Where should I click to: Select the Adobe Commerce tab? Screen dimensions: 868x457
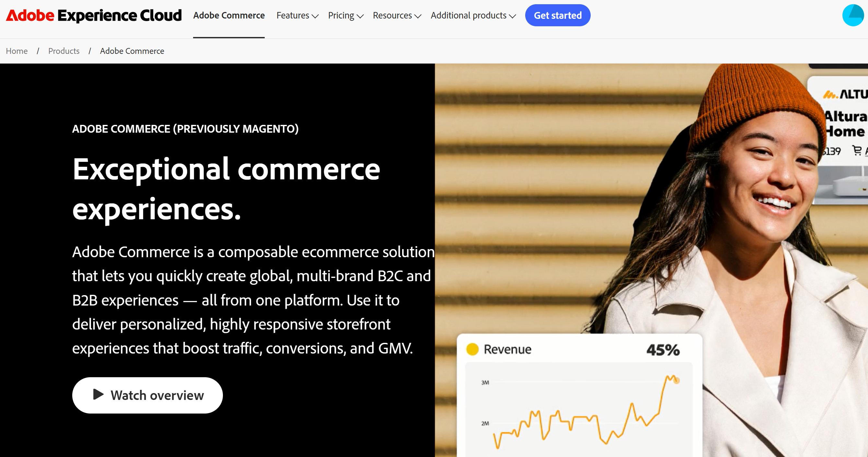(229, 16)
